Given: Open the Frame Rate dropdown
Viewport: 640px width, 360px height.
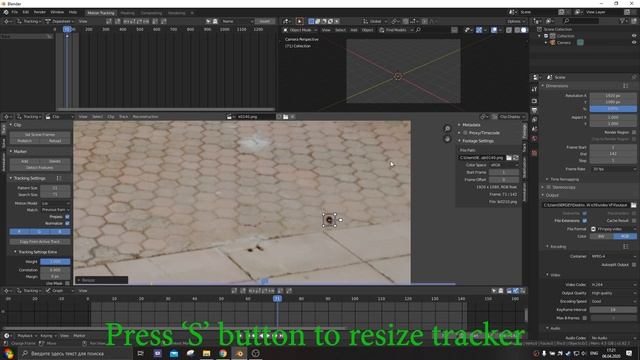Looking at the screenshot, I should (x=613, y=169).
